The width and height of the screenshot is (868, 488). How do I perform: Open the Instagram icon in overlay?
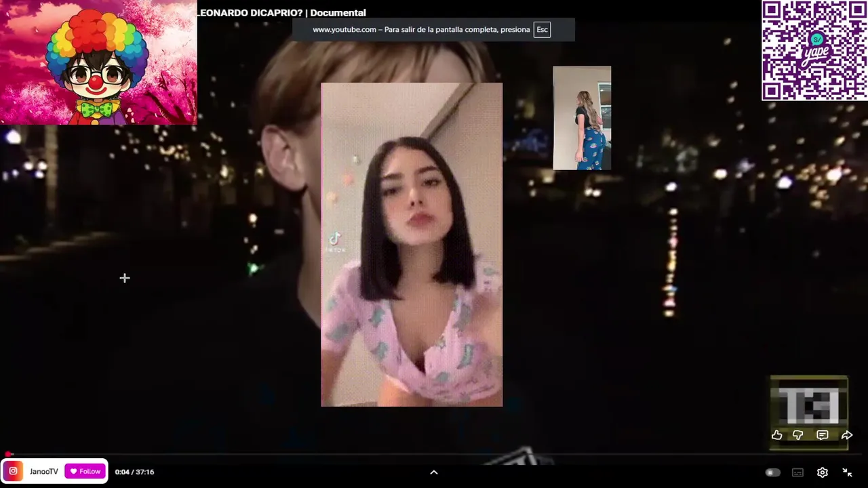(x=13, y=471)
